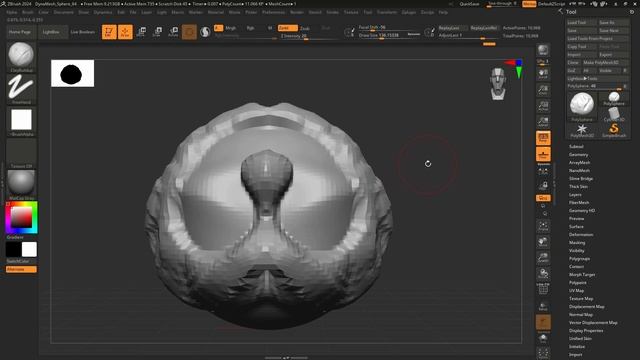Image resolution: width=640 pixels, height=360 pixels.
Task: Toggle the Zadd button
Action: 287,28
